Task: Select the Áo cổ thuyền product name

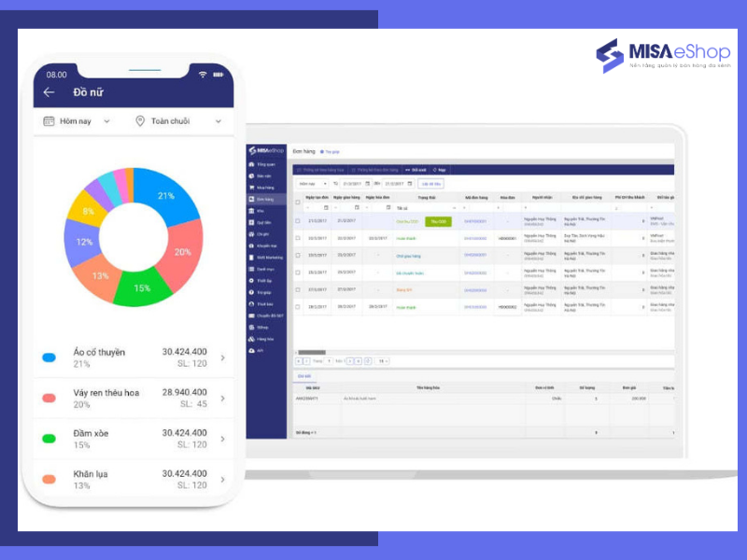Action: (x=99, y=353)
